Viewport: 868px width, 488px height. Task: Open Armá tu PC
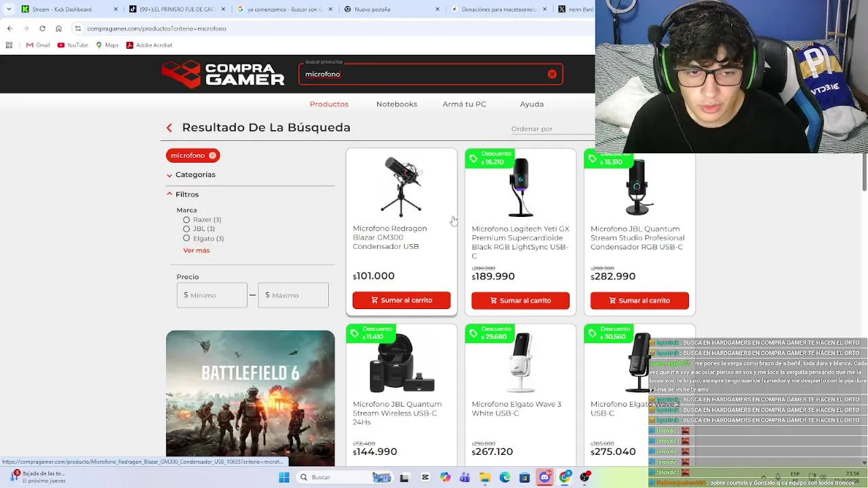point(465,104)
